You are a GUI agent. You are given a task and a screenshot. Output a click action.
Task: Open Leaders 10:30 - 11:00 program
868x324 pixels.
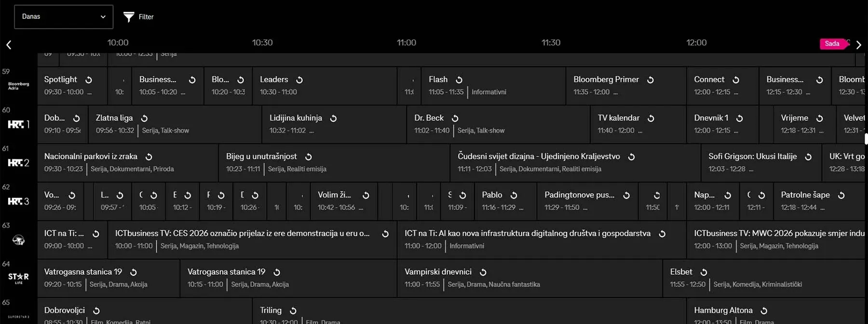tap(325, 86)
